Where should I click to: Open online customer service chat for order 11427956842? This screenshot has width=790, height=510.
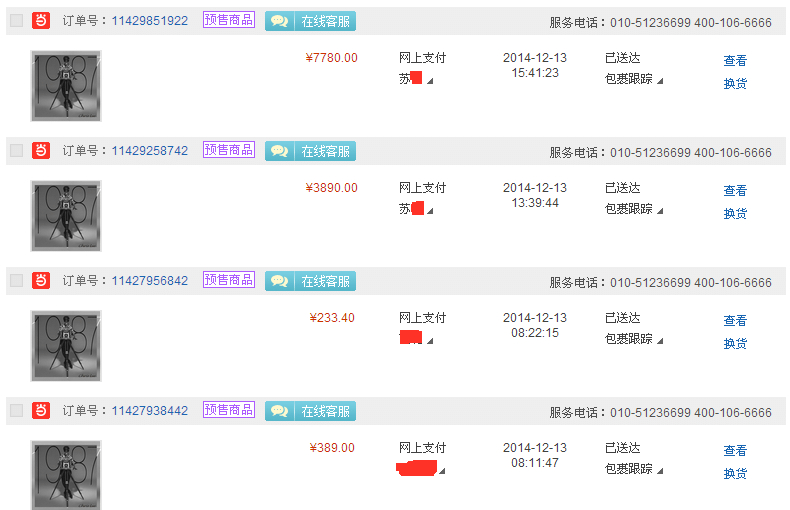pos(310,281)
